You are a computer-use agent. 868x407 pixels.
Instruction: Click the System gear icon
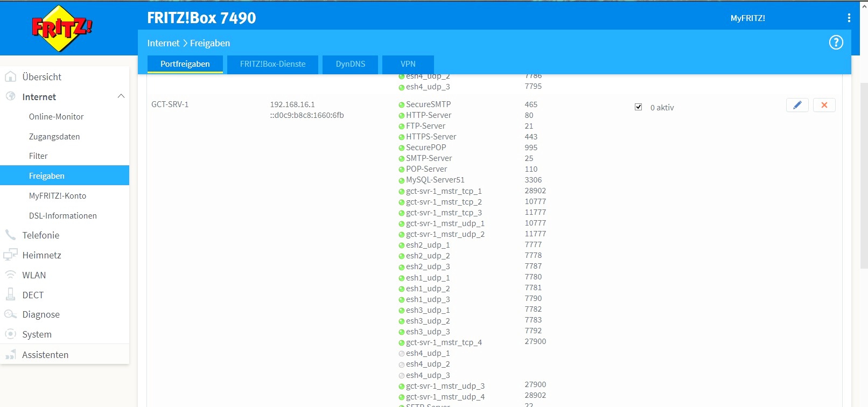(10, 334)
